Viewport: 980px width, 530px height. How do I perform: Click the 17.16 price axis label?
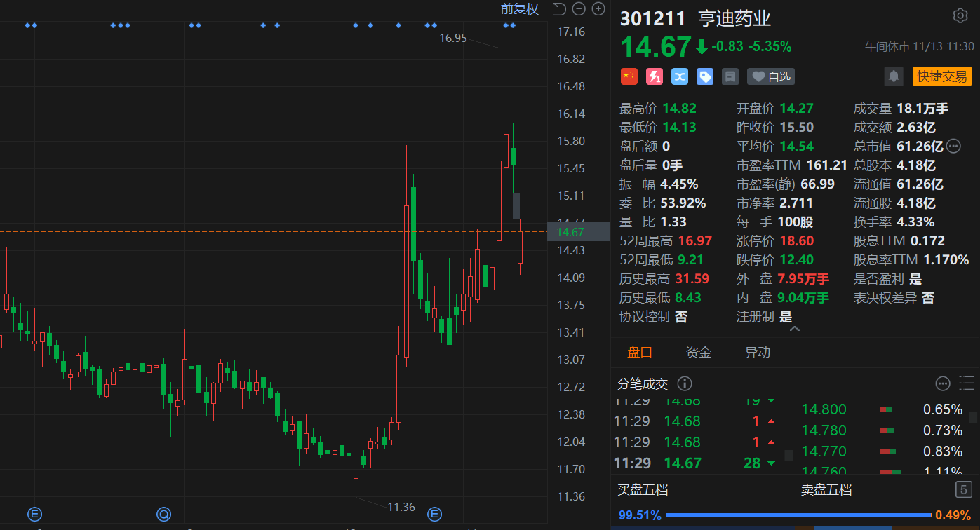coord(571,32)
